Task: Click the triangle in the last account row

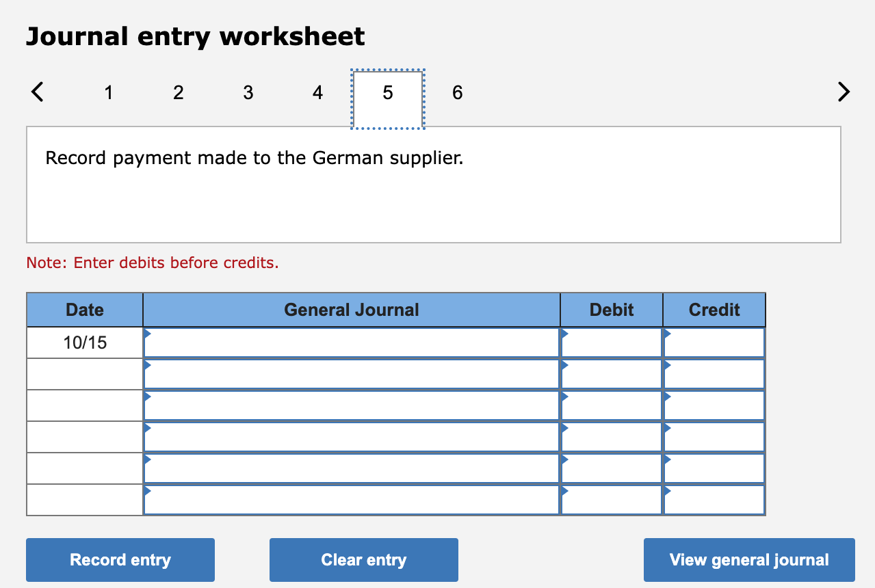Action: pyautogui.click(x=147, y=490)
